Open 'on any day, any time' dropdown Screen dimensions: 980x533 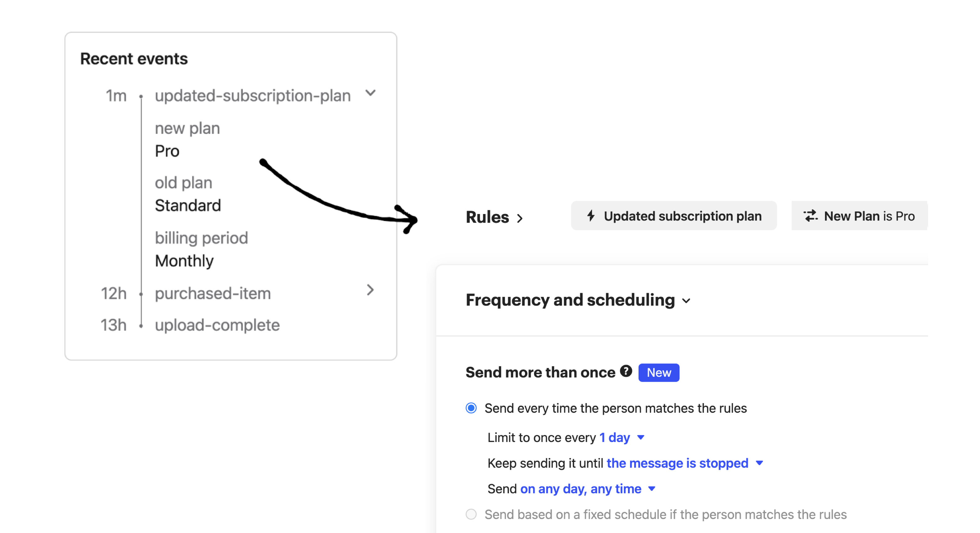[587, 489]
